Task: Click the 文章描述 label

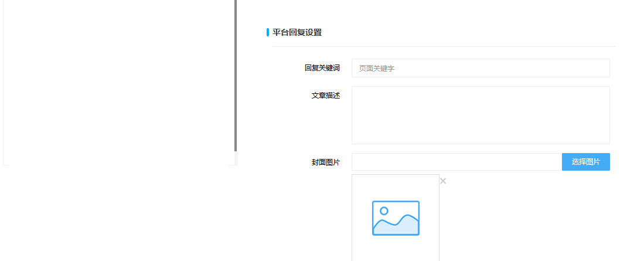Action: point(326,96)
